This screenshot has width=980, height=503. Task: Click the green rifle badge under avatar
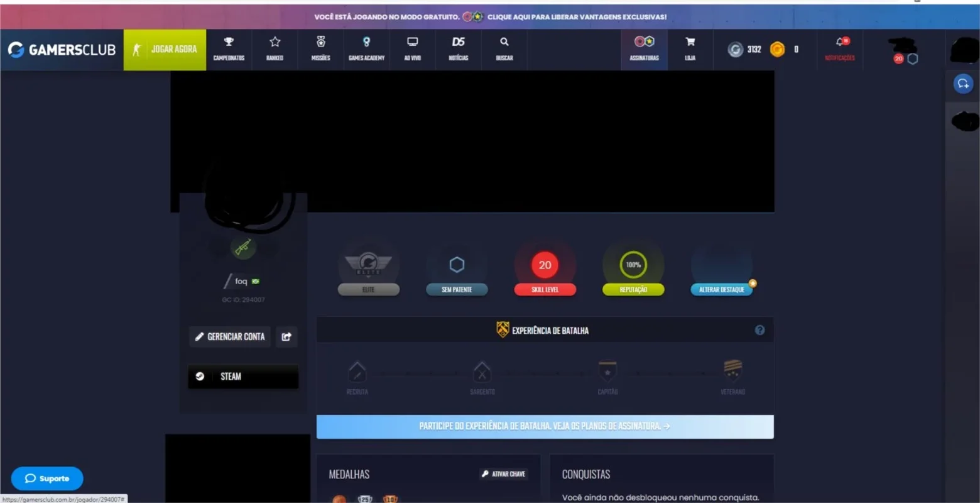[243, 247]
